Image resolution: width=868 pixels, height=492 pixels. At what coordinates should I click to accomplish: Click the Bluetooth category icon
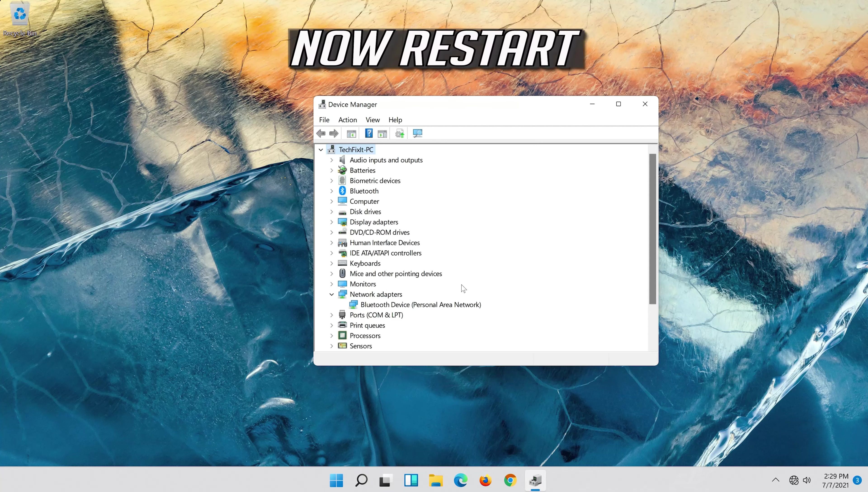[342, 191]
